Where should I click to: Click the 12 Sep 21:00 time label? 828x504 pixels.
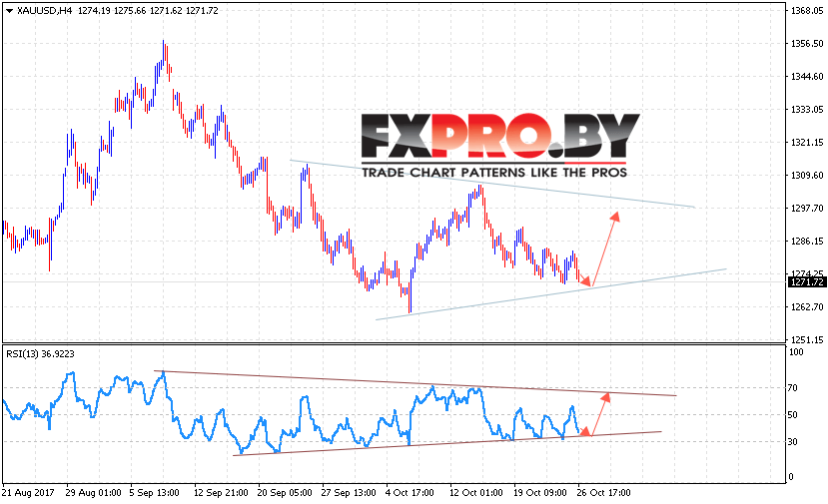point(221,492)
